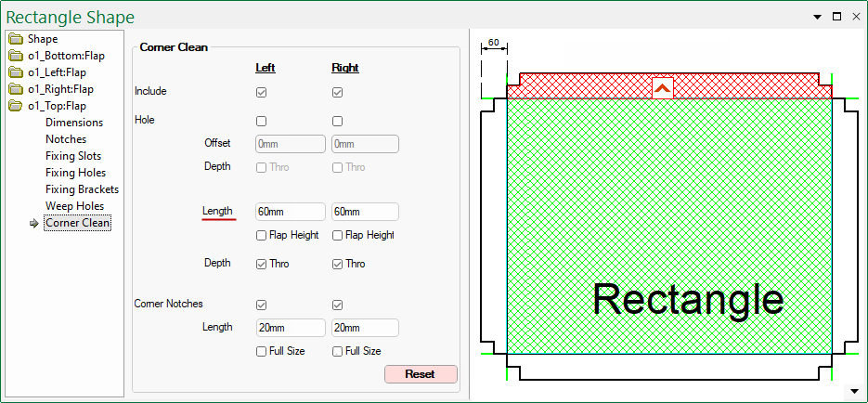Click the 60 dimension label in the preview

tap(494, 42)
